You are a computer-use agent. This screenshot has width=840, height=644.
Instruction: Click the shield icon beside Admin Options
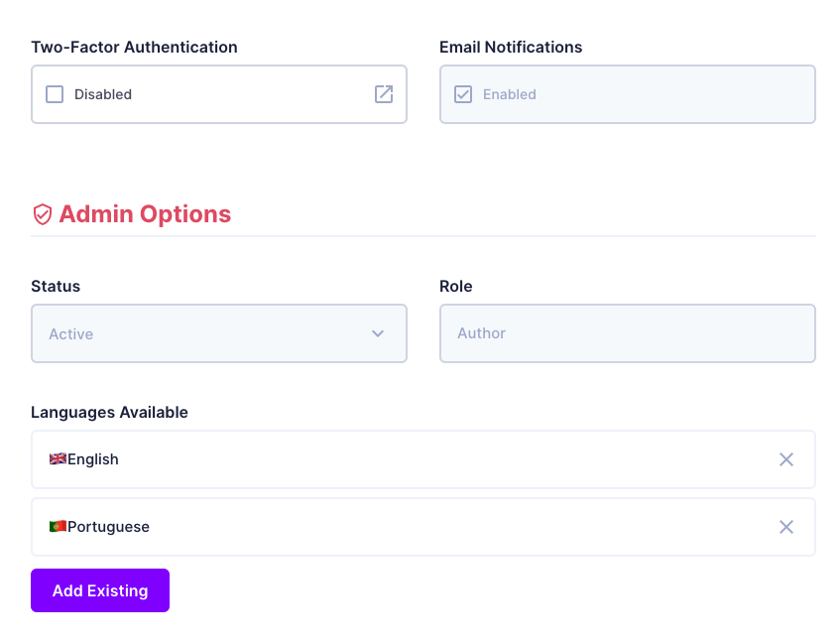coord(42,213)
